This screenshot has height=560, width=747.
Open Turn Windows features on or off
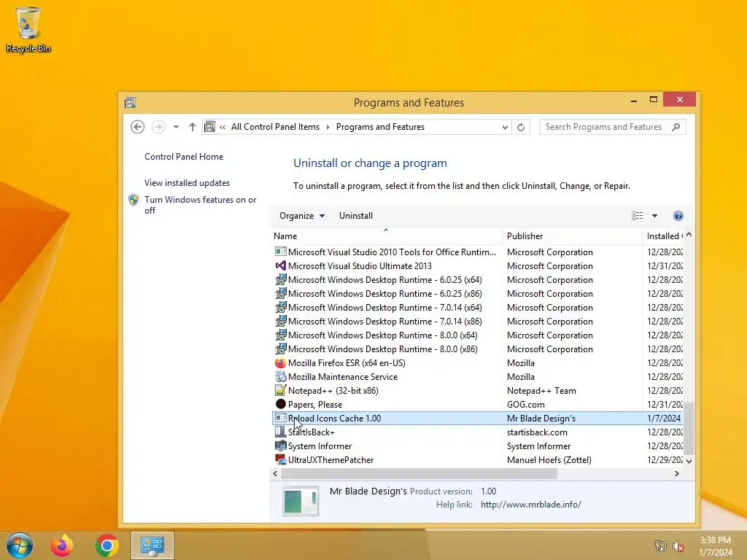(200, 205)
